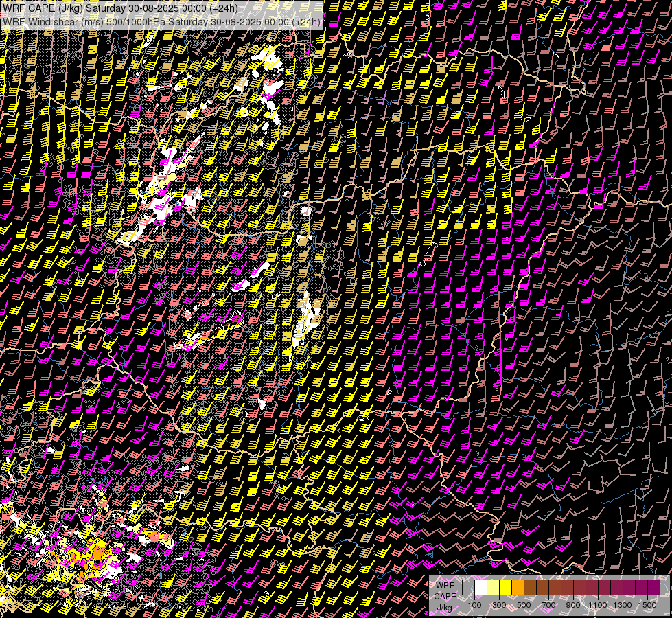Select the orange legend swatch
This screenshot has height=618, width=672.
click(518, 587)
